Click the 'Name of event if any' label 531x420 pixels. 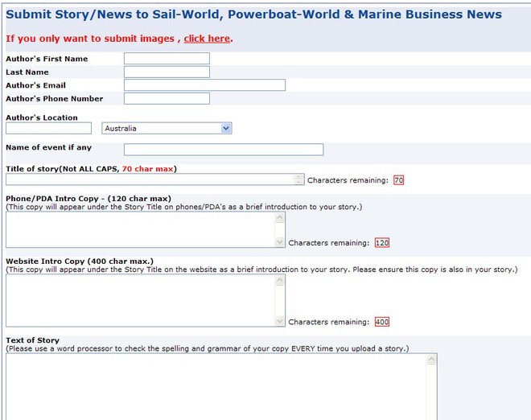coord(48,148)
